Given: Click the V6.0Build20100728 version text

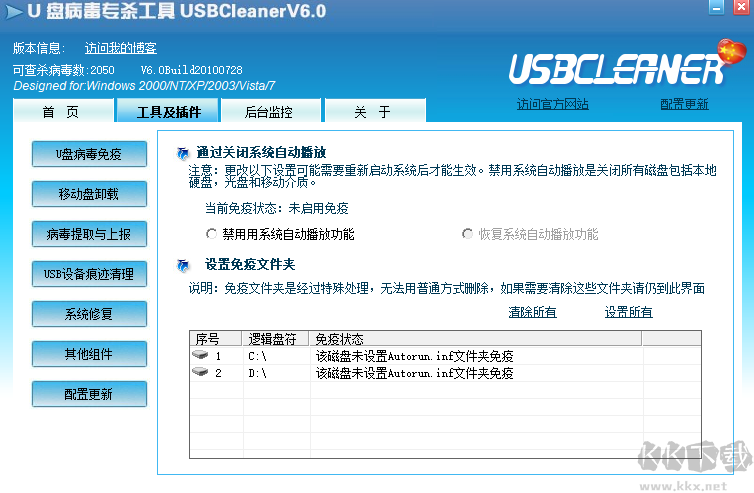Looking at the screenshot, I should (x=191, y=70).
